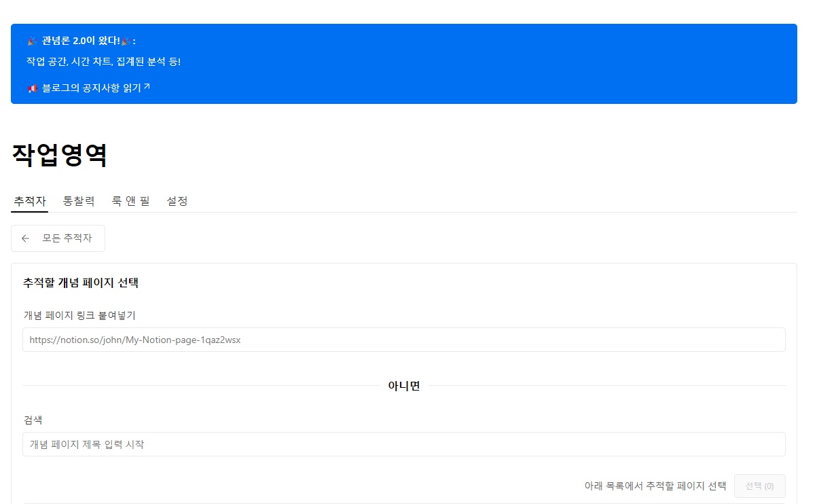Open the 룩 앤 필 tab
This screenshot has height=504, width=819.
(131, 201)
